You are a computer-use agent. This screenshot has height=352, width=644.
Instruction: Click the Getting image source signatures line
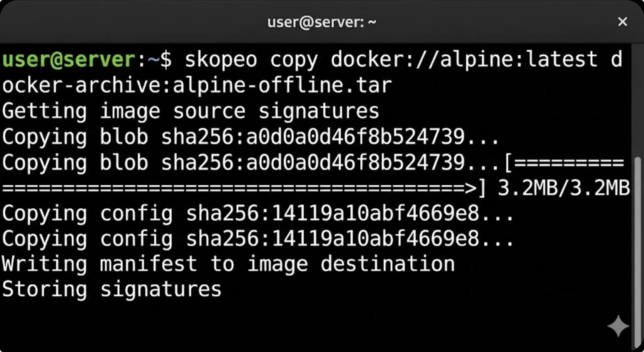click(191, 111)
